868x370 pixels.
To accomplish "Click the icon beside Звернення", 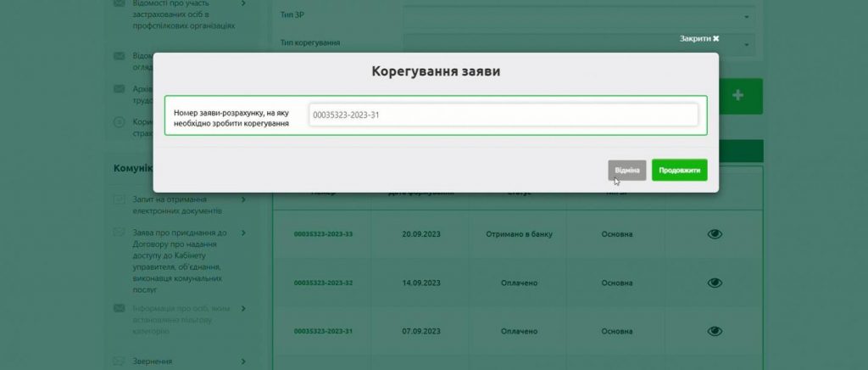I will [120, 362].
